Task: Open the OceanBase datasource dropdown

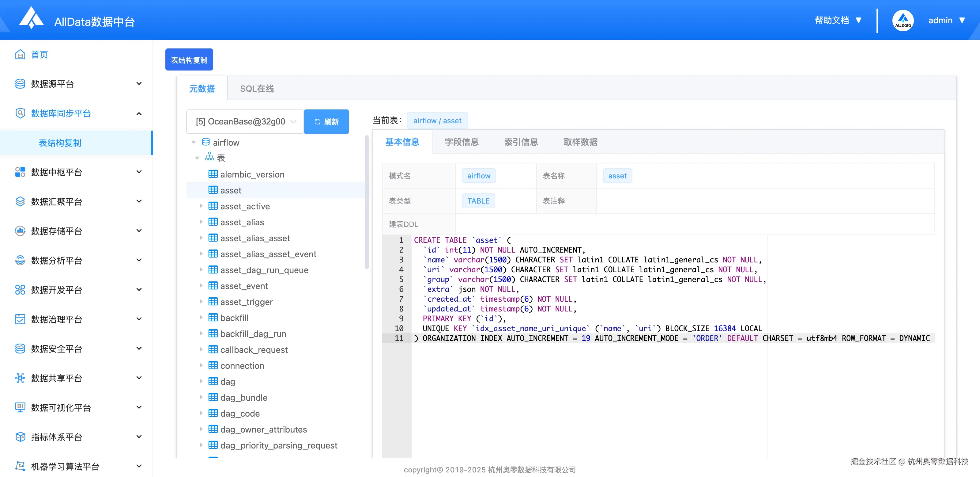Action: [x=245, y=121]
